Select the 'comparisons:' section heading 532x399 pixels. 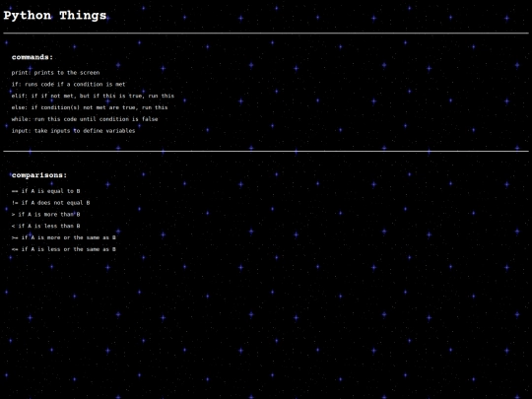coord(39,175)
